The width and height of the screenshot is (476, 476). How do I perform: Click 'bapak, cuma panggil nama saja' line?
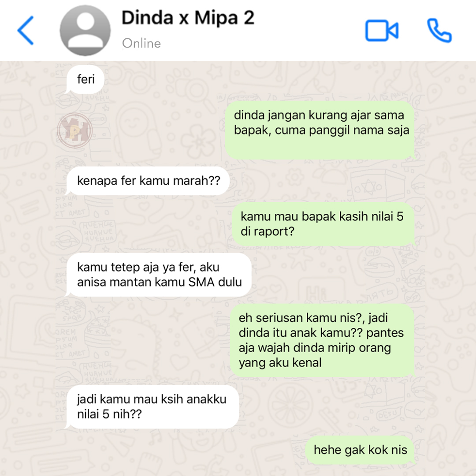coord(321,130)
